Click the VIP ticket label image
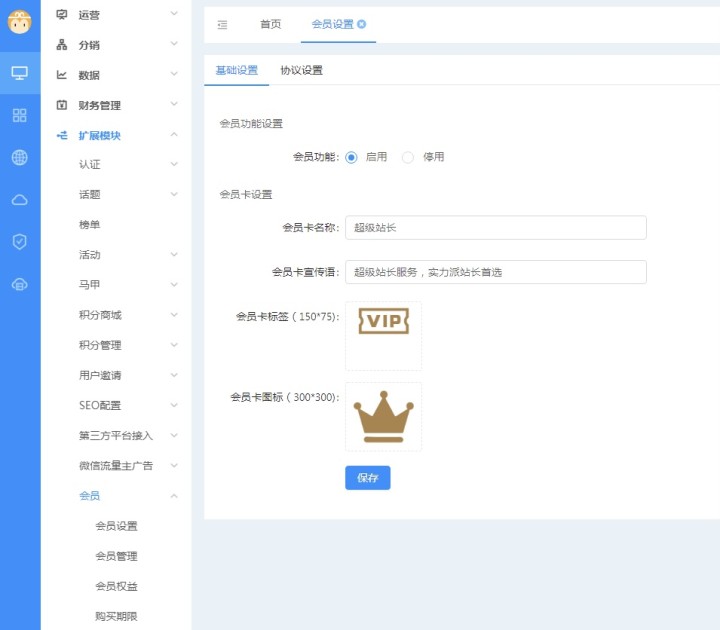The image size is (720, 630). point(383,321)
